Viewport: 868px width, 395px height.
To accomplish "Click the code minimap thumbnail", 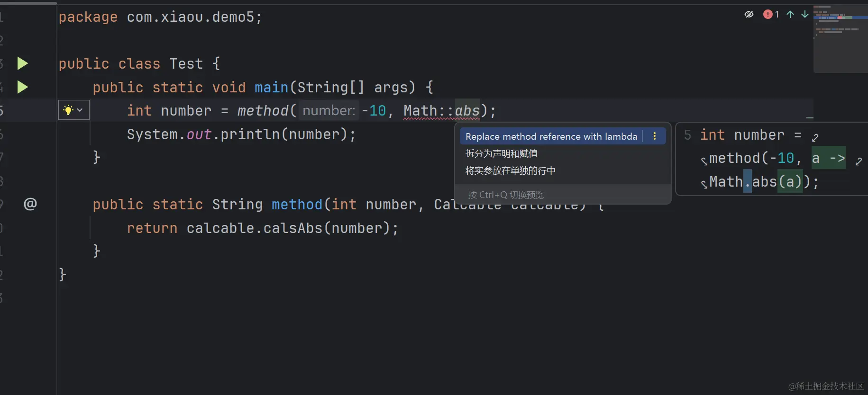I will pos(840,39).
